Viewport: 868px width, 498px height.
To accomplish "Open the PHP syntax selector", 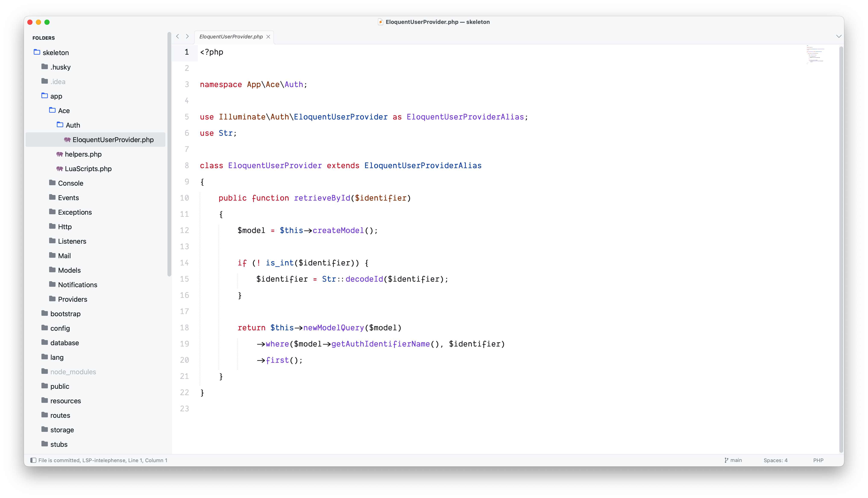I will click(x=818, y=460).
